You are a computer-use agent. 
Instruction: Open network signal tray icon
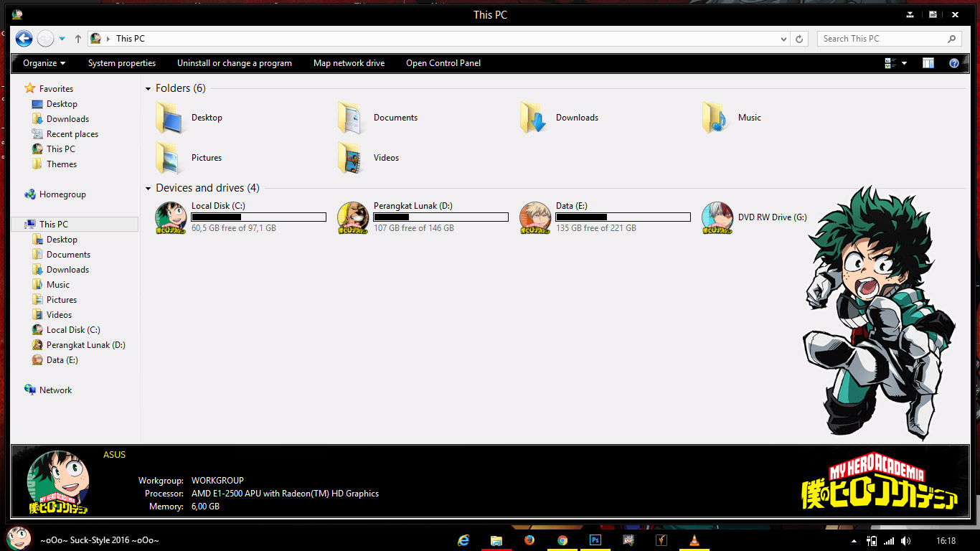point(889,541)
